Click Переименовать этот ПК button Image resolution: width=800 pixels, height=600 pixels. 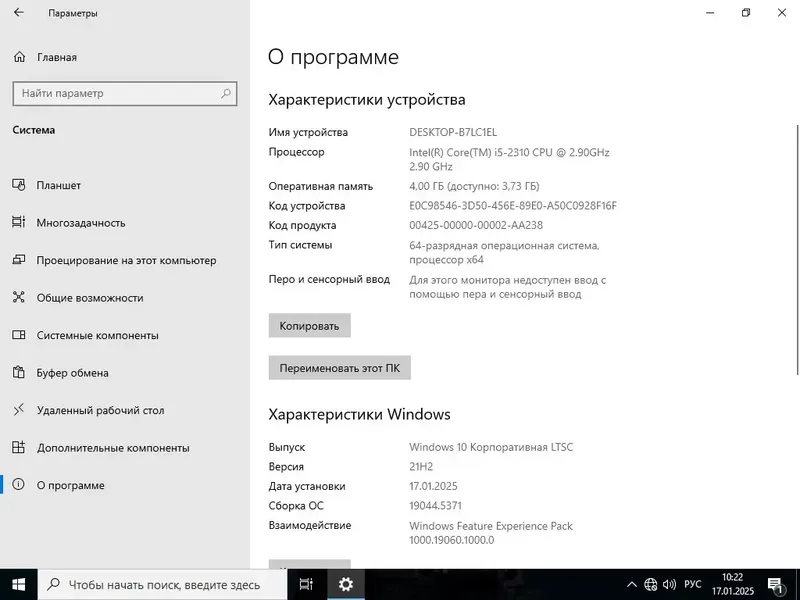pos(339,368)
